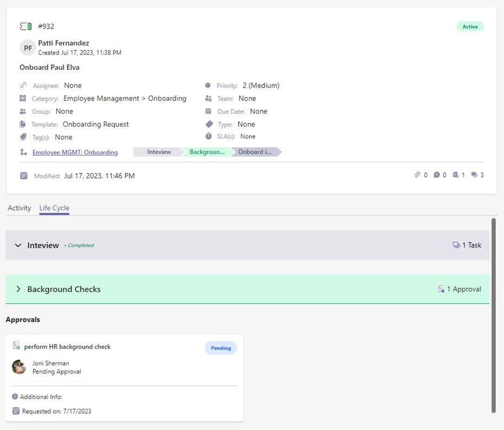Click the Team members icon
Image resolution: width=504 pixels, height=430 pixels.
[x=208, y=98]
